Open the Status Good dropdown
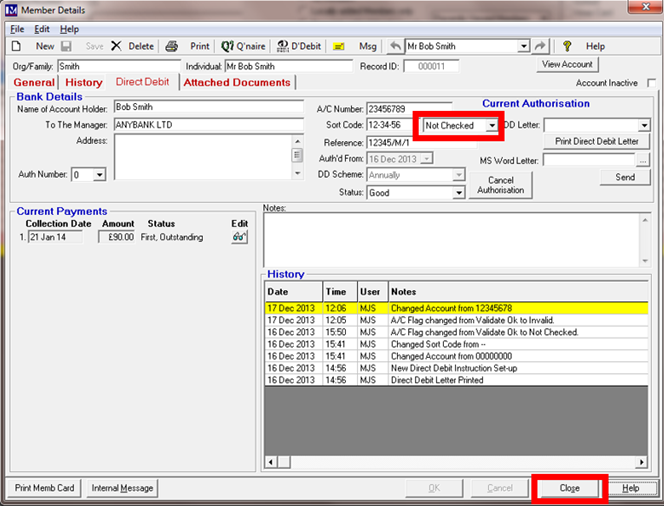The height and width of the screenshot is (506, 664). (459, 193)
